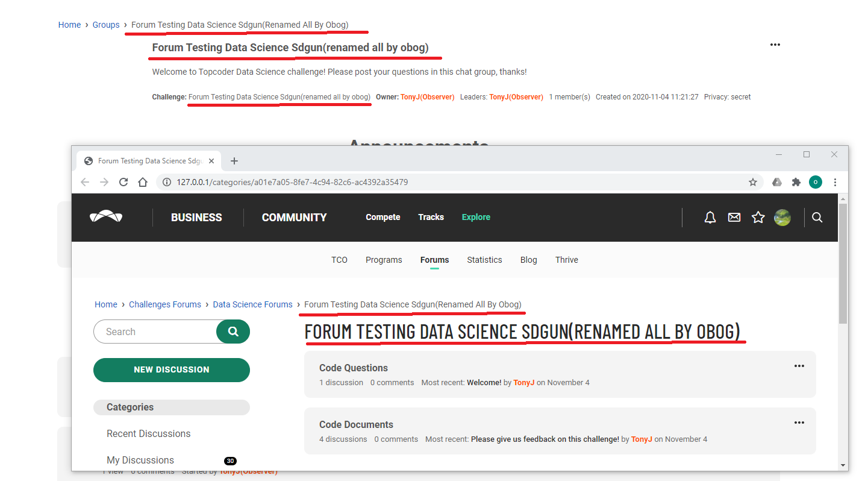Open group options menu in background window

[775, 45]
